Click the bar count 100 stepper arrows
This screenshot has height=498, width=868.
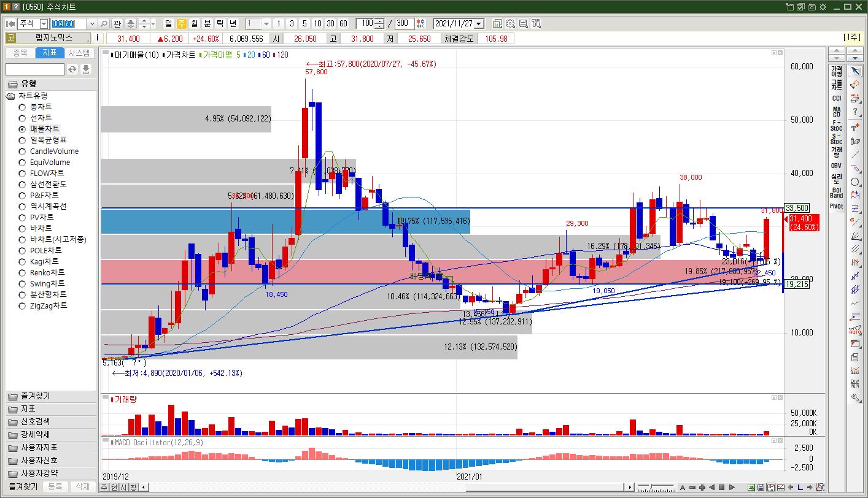tap(379, 23)
